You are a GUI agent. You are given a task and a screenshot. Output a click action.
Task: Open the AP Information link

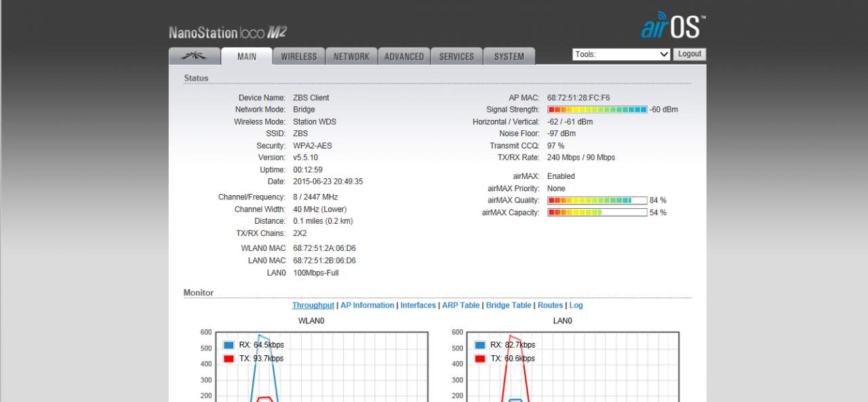[367, 306]
